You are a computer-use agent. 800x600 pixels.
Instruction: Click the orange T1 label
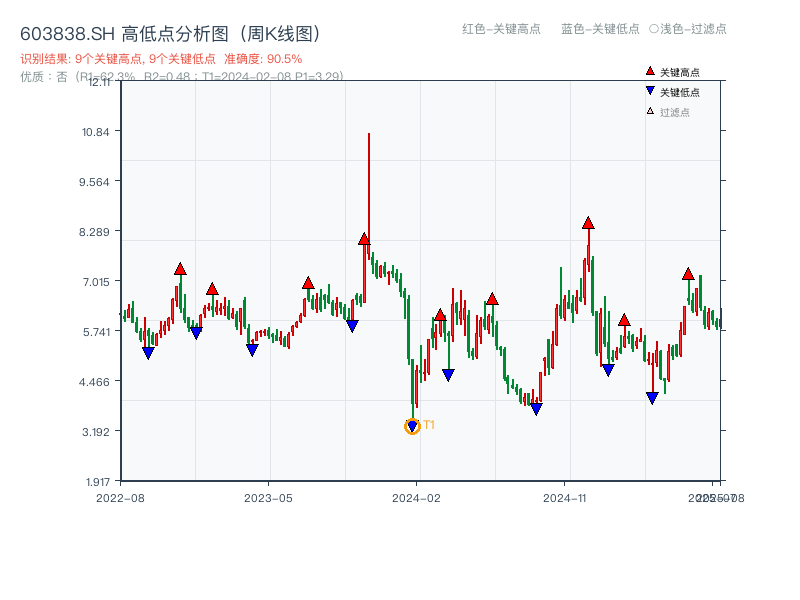pyautogui.click(x=429, y=425)
